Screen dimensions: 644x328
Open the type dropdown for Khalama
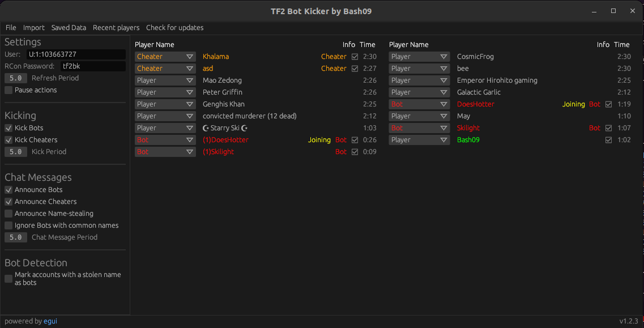tap(165, 57)
